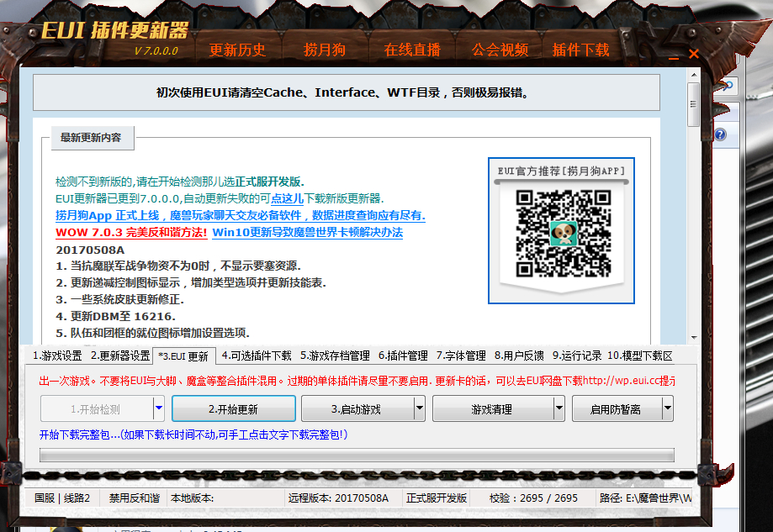The width and height of the screenshot is (773, 532).
Task: Click the 启用防暂离 button
Action: (x=617, y=408)
